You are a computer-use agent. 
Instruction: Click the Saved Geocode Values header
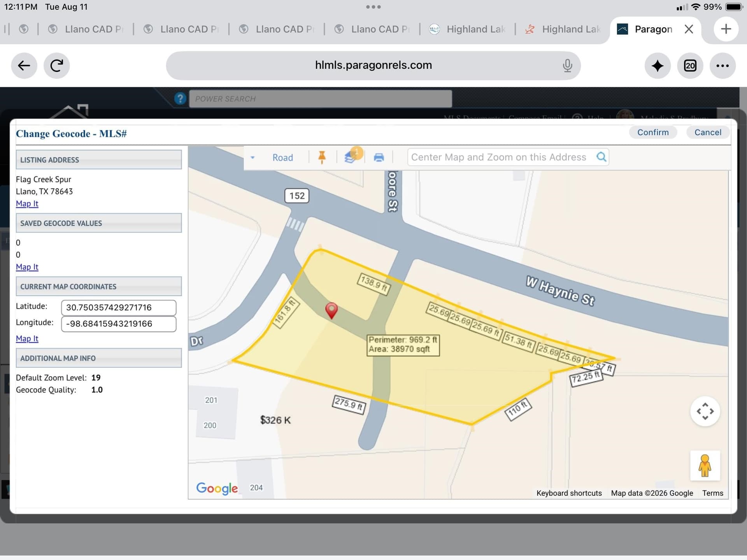(x=99, y=223)
